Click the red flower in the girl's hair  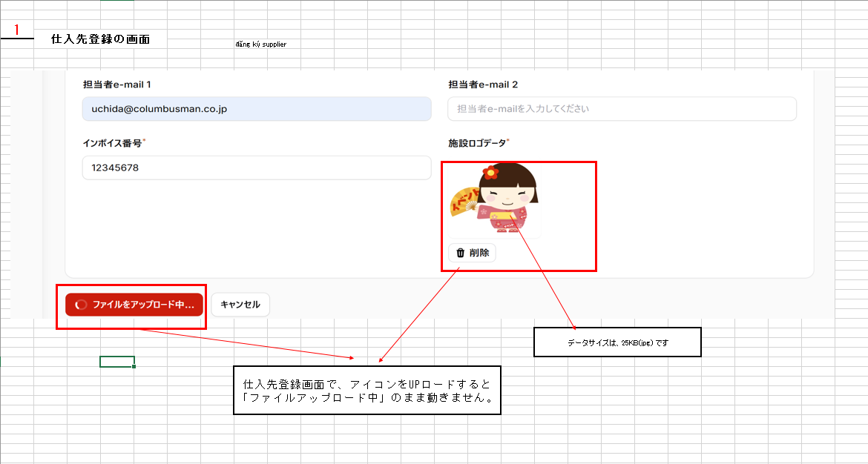490,173
